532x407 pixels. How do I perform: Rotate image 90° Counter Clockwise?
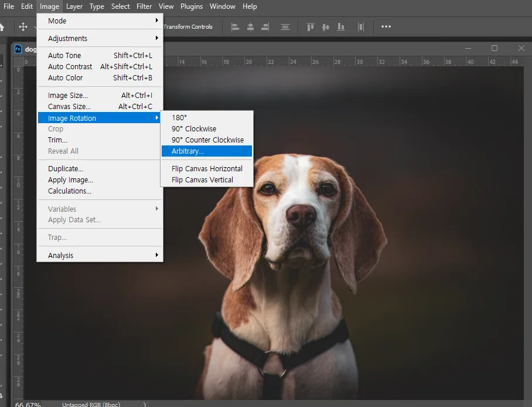tap(207, 140)
